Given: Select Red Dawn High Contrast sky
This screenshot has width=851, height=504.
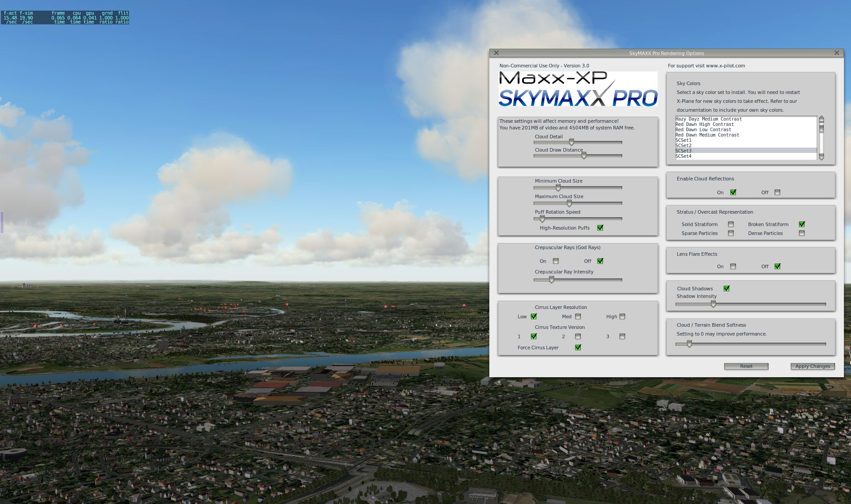Looking at the screenshot, I should tap(704, 125).
